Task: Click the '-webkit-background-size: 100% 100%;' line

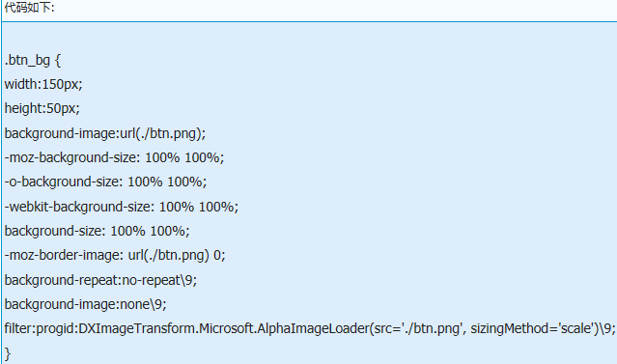Action: 122,207
